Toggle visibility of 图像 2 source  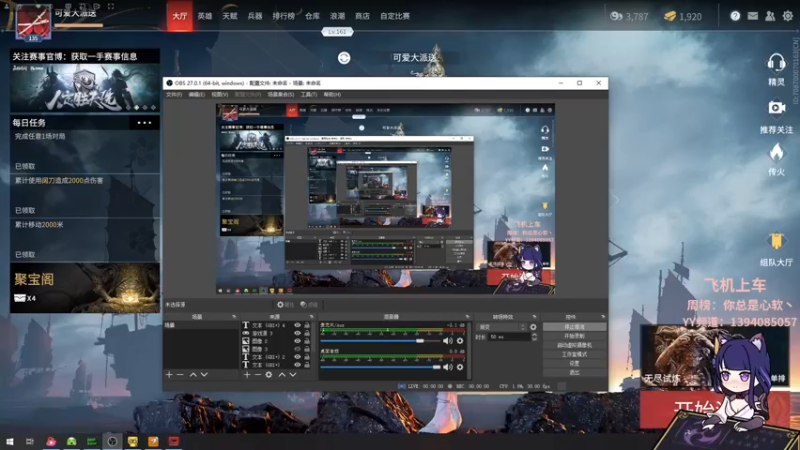point(297,341)
